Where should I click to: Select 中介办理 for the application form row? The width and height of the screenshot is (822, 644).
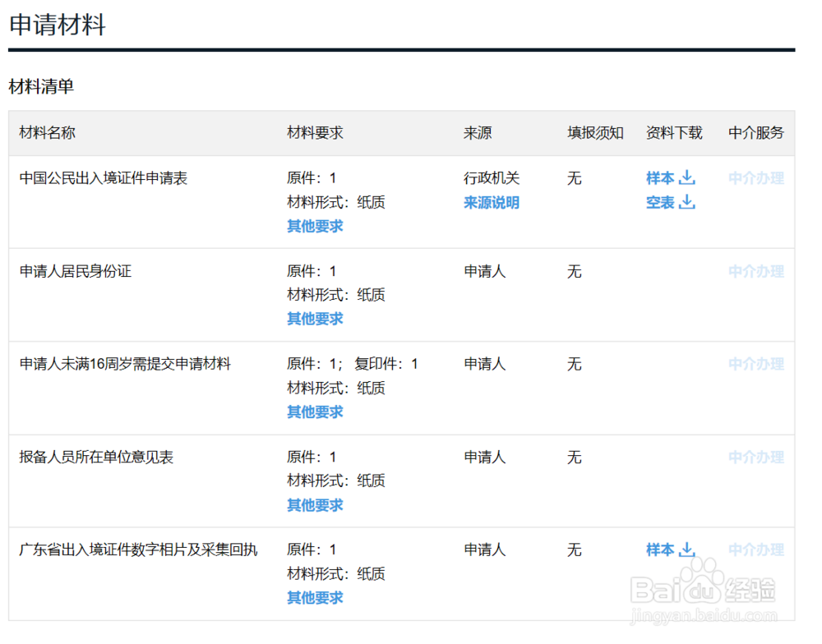pyautogui.click(x=755, y=178)
